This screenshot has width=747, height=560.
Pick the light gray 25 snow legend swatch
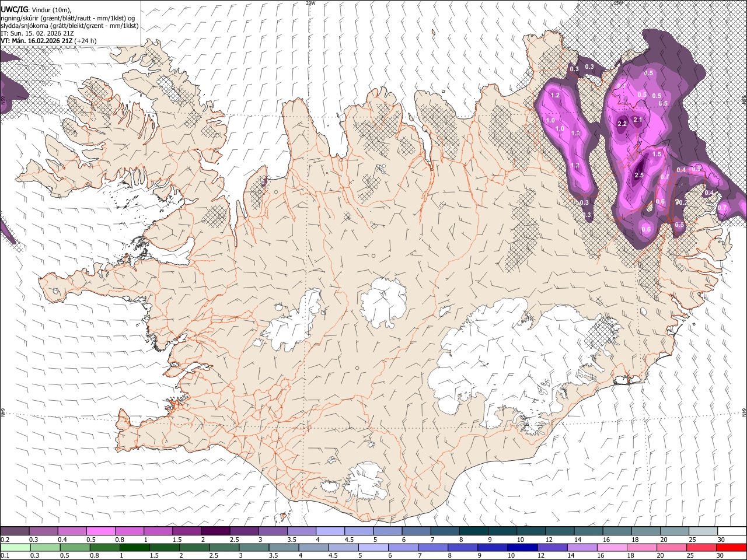[x=702, y=531]
